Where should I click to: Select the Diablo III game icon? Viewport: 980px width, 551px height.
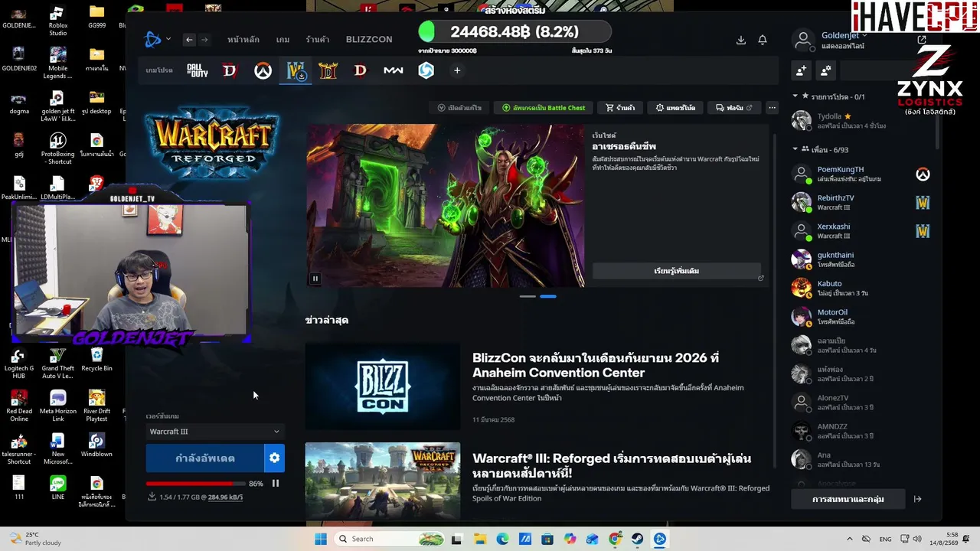point(360,70)
